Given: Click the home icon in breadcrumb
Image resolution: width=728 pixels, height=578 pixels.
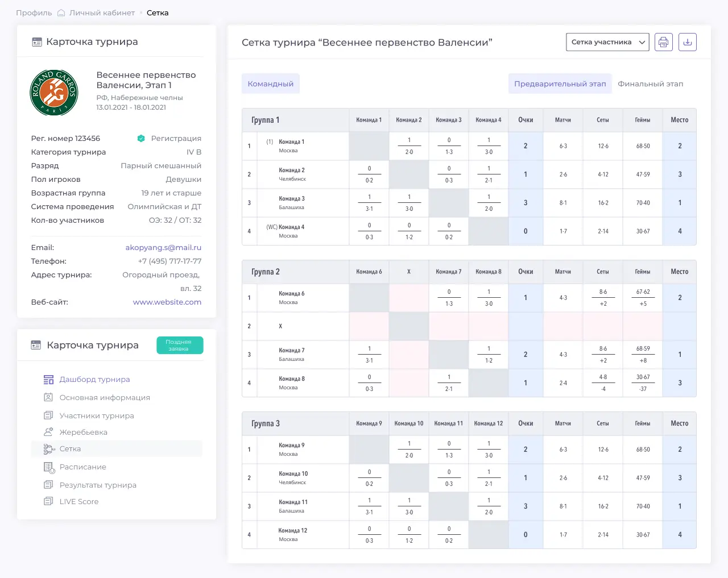Looking at the screenshot, I should (61, 13).
